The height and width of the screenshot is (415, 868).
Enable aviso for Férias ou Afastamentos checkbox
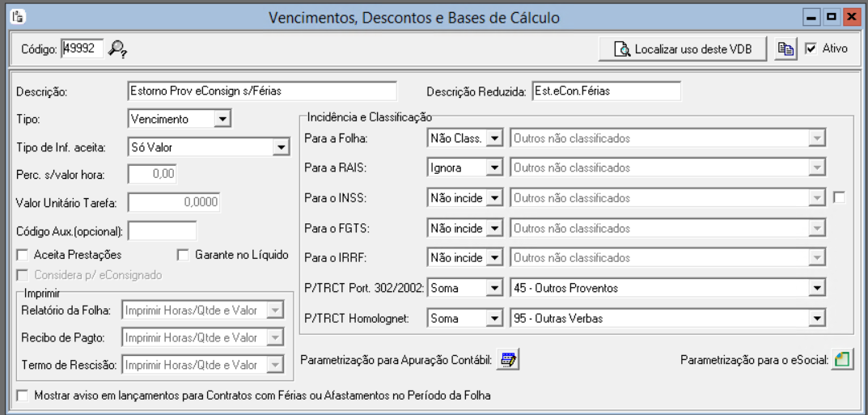pos(22,396)
